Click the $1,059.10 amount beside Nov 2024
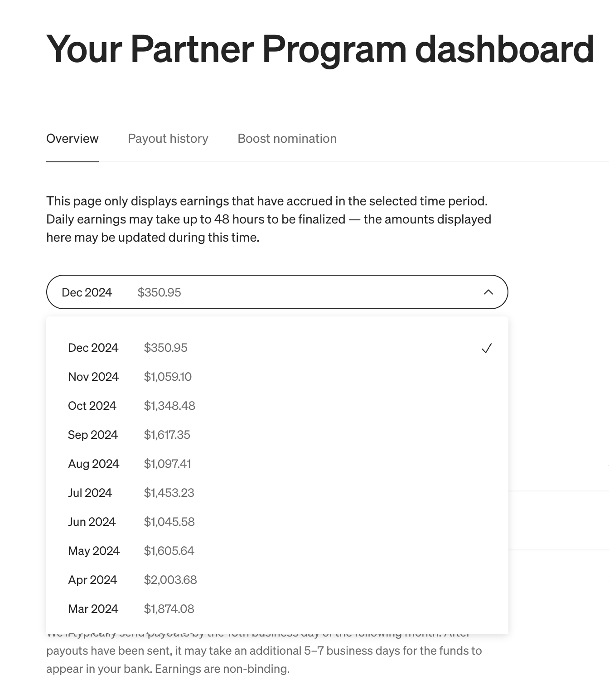Image resolution: width=609 pixels, height=700 pixels. [168, 376]
